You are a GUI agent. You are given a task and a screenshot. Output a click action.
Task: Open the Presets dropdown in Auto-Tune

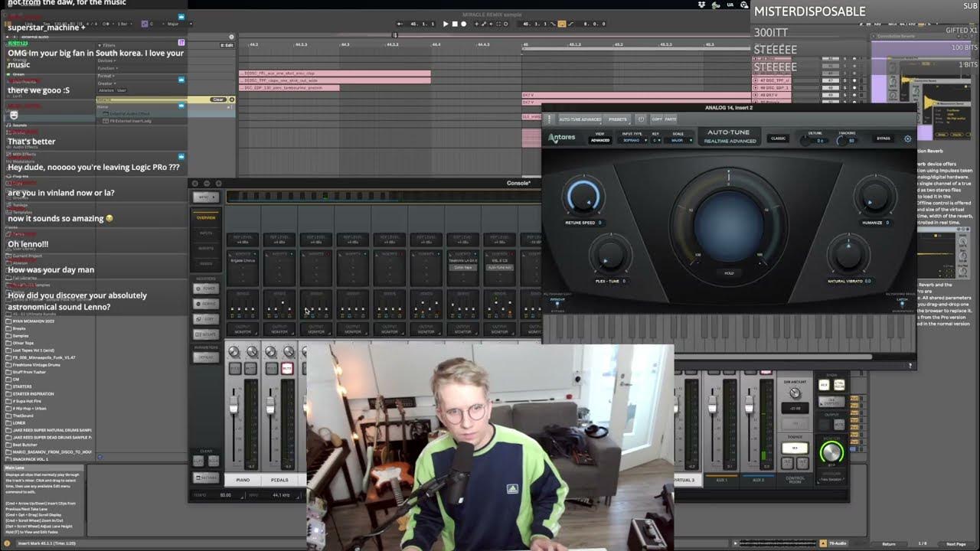click(x=618, y=119)
